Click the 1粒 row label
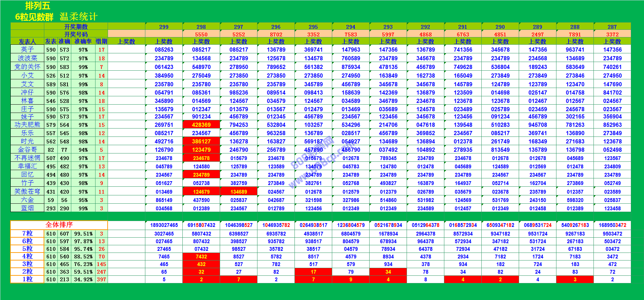This screenshot has height=300, width=644. (x=27, y=279)
